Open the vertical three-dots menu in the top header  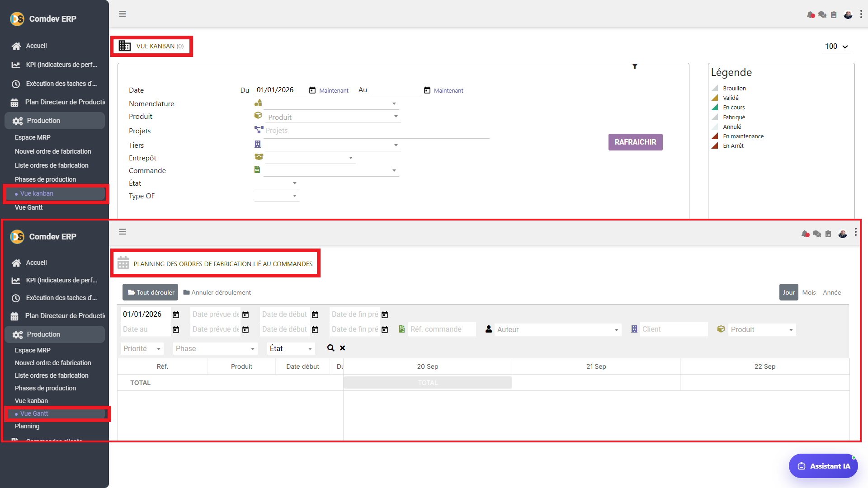tap(861, 14)
